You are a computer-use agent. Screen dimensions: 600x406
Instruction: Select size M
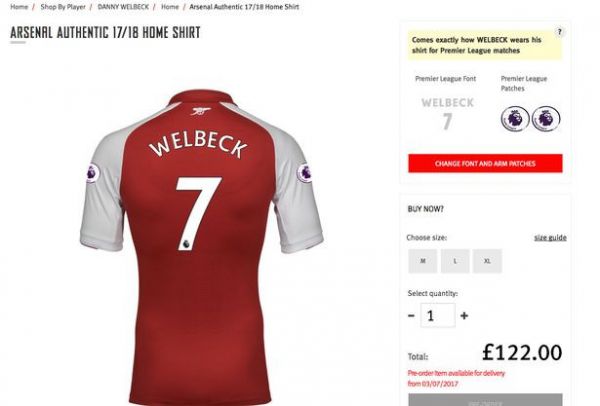421,262
